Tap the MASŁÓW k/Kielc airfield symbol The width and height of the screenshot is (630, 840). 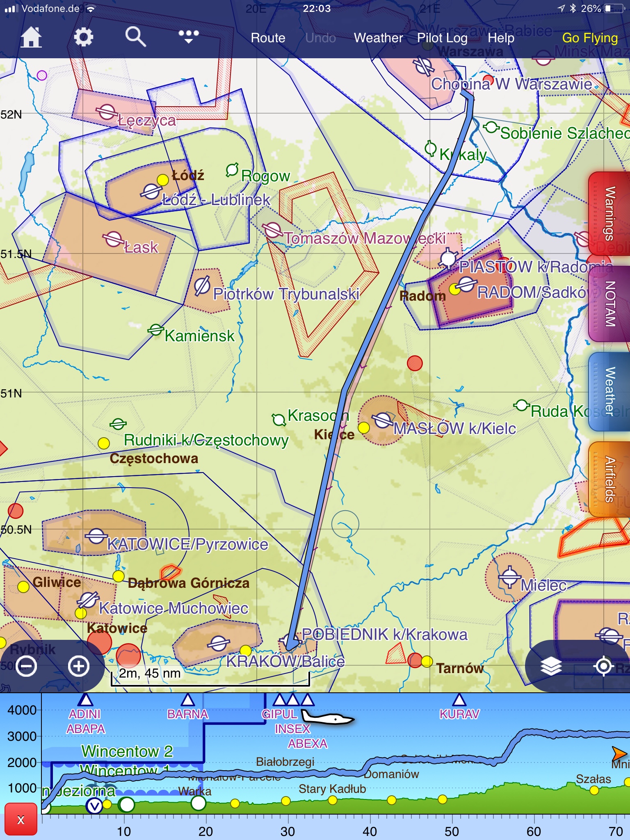click(x=383, y=420)
